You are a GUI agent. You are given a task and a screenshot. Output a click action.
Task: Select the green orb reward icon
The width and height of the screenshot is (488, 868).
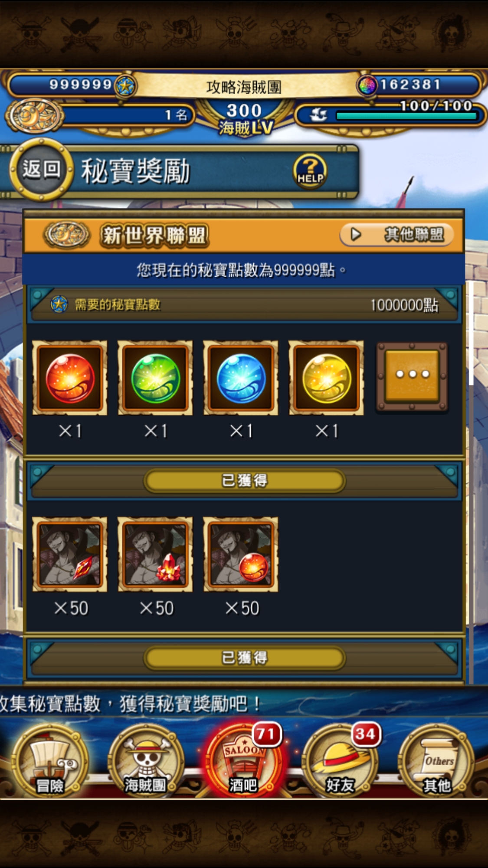pos(155,378)
